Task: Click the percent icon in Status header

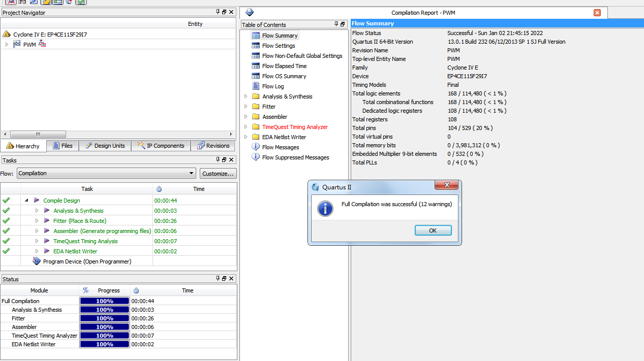Action: coord(85,290)
